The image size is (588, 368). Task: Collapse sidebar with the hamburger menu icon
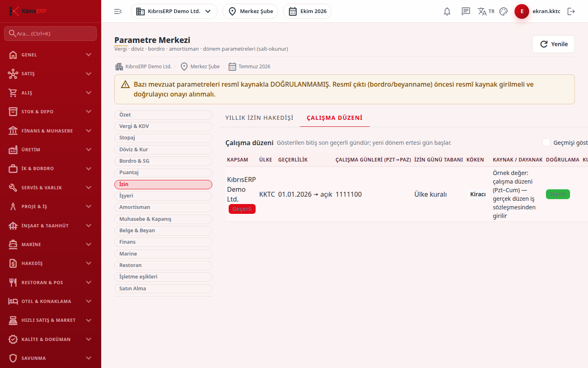[118, 11]
